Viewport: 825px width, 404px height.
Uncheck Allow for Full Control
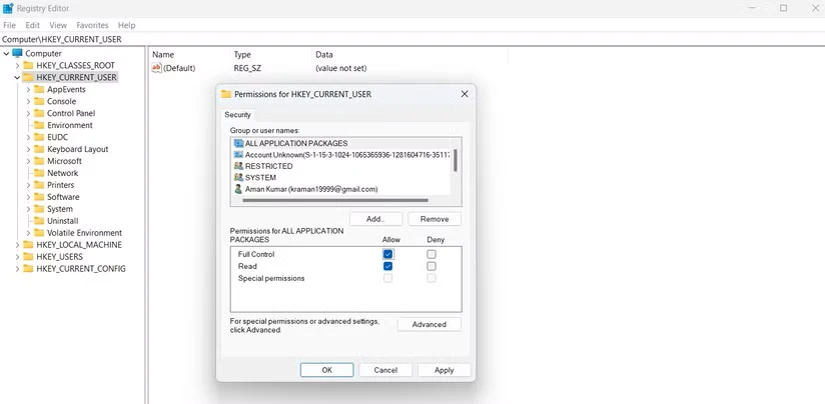pos(388,254)
